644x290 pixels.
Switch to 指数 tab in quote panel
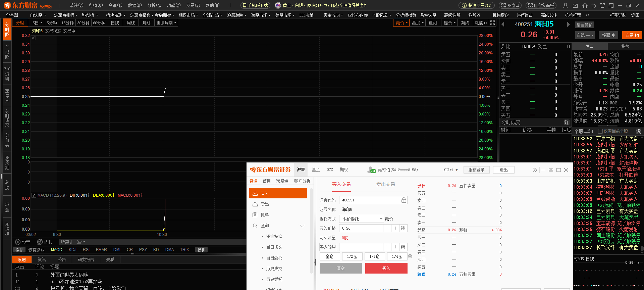[626, 46]
